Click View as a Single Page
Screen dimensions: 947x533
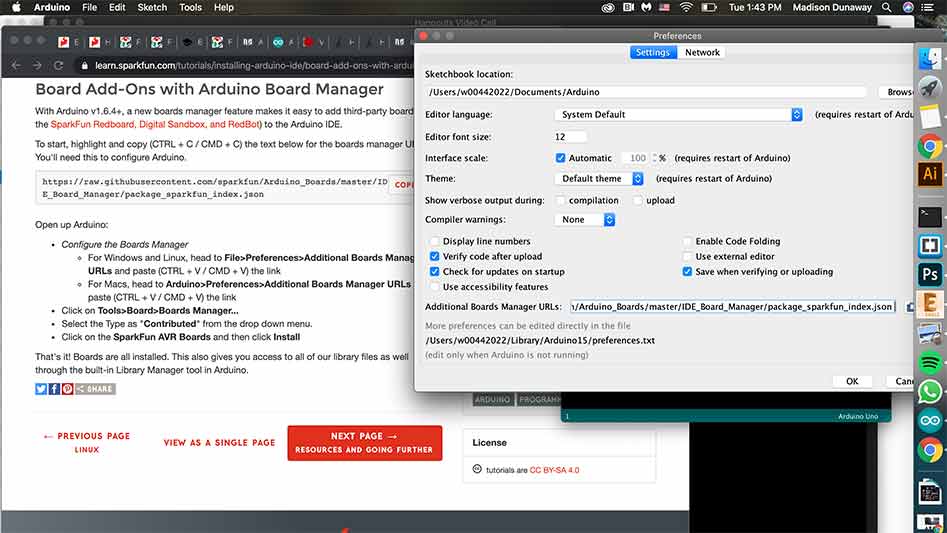click(219, 442)
